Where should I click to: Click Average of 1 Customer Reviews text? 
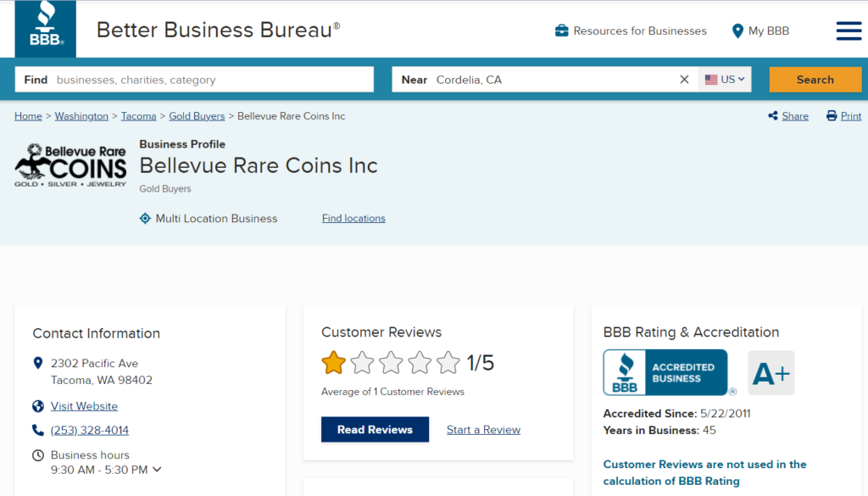click(392, 392)
